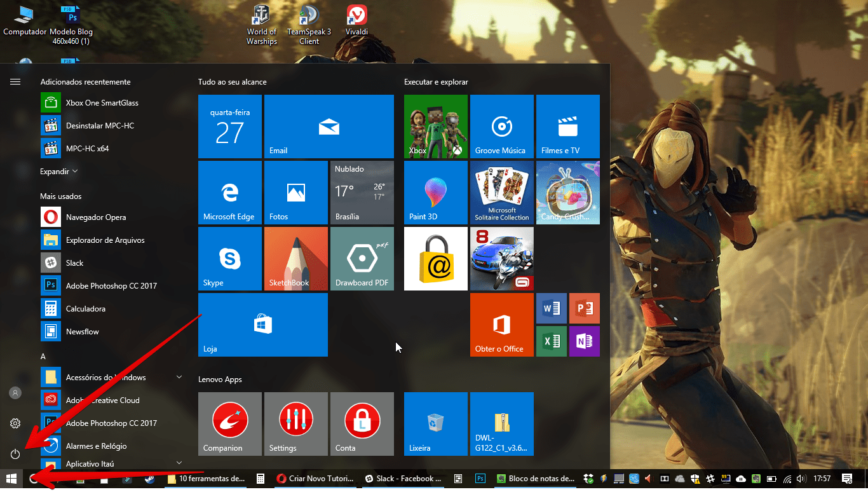Open Obter o Office tile
Image resolution: width=868 pixels, height=492 pixels.
502,325
